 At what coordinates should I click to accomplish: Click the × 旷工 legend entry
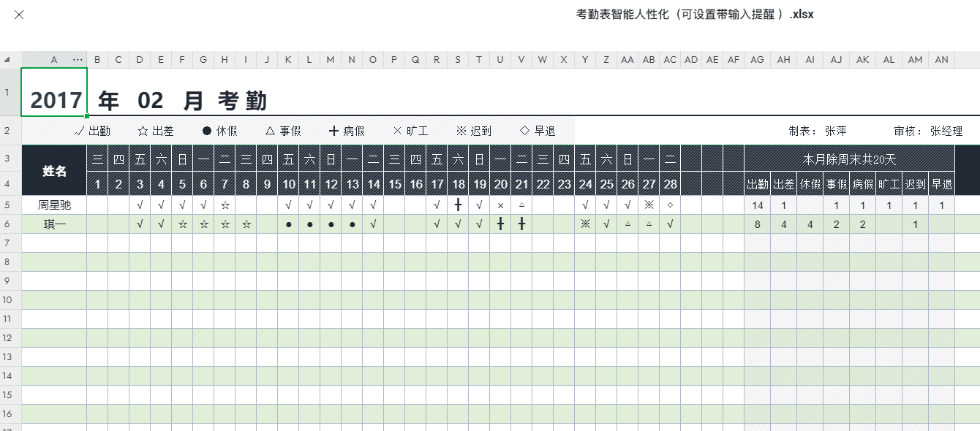click(410, 131)
